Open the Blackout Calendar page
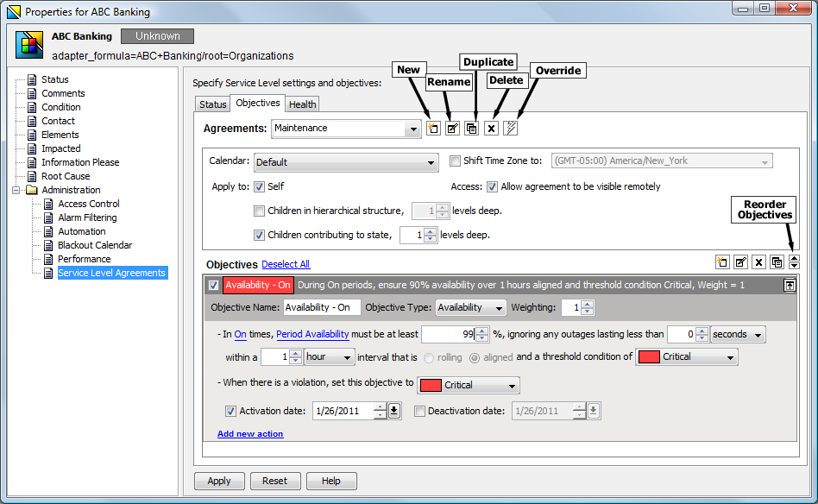The width and height of the screenshot is (818, 504). (x=95, y=245)
